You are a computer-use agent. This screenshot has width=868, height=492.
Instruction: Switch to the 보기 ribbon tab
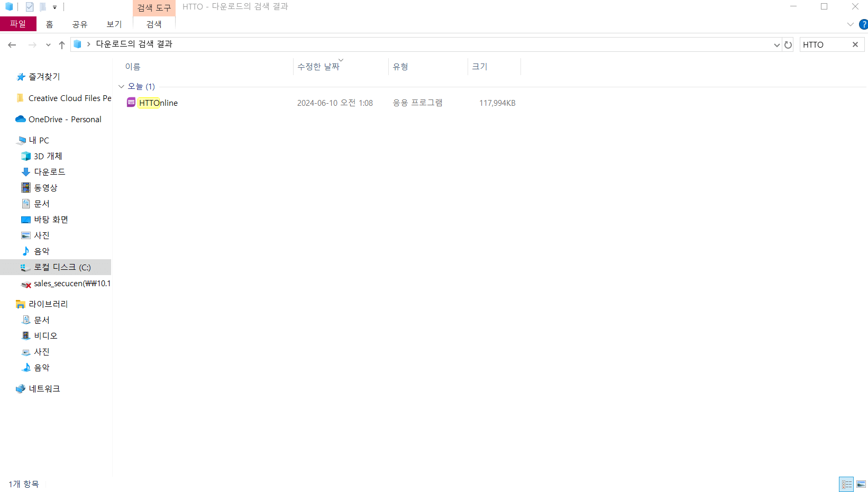click(113, 24)
